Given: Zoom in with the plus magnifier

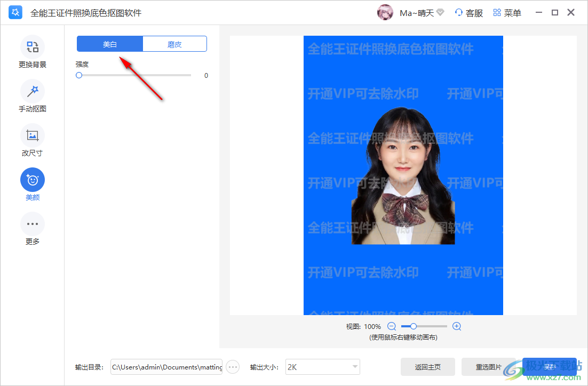Looking at the screenshot, I should [x=457, y=326].
